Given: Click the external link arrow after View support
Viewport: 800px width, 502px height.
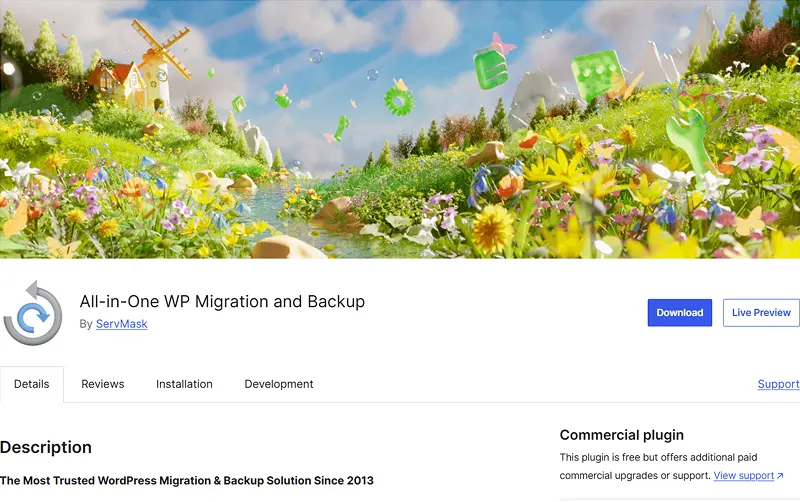Looking at the screenshot, I should pos(780,476).
